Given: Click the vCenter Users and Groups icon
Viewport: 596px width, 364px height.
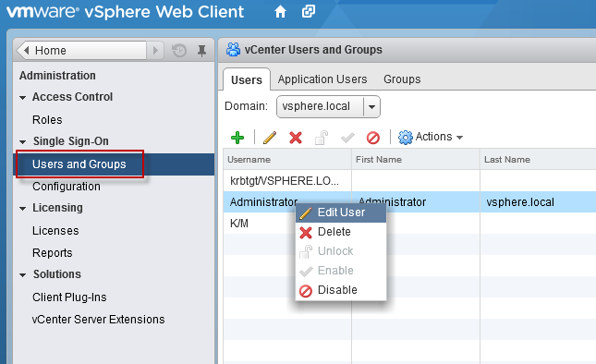Looking at the screenshot, I should pyautogui.click(x=233, y=49).
